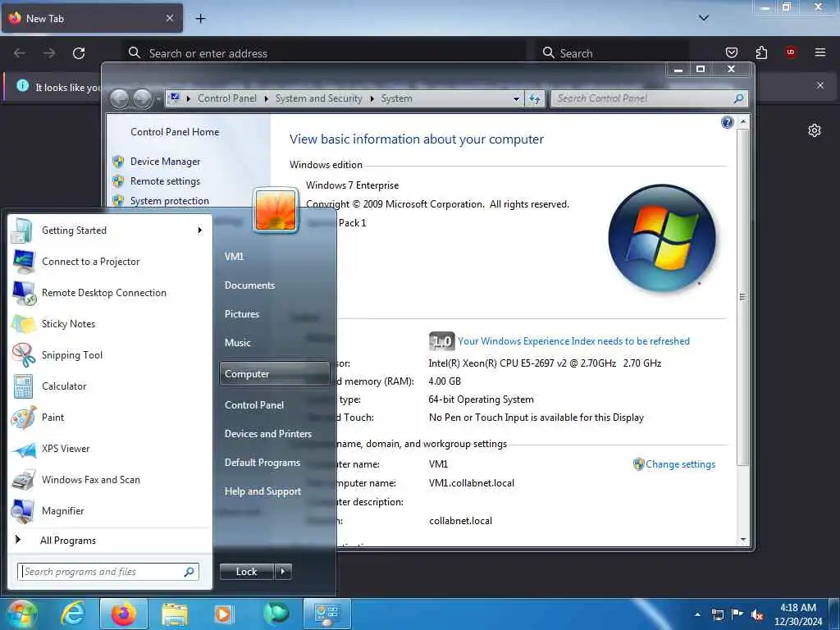Click System and Security in the breadcrumb
840x630 pixels.
[318, 98]
